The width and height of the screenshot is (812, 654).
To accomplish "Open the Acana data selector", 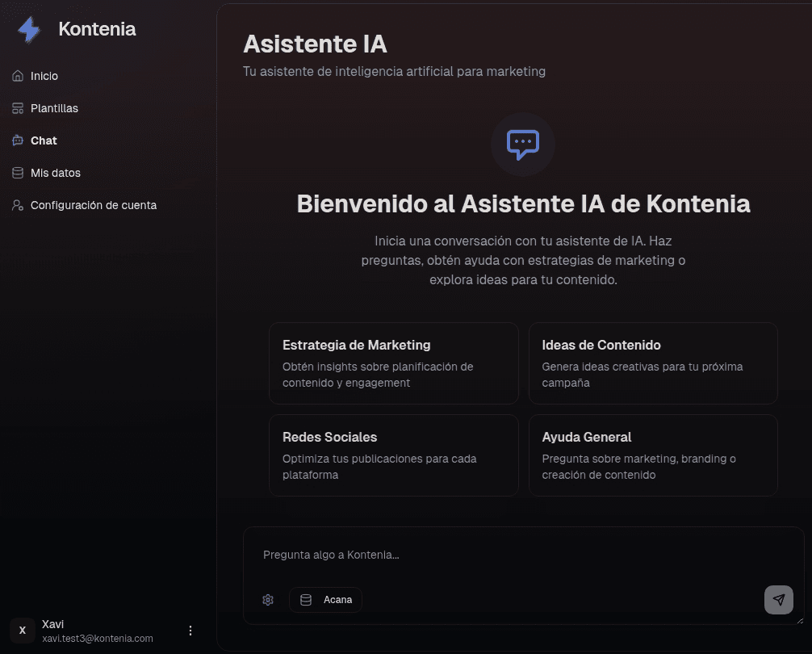I will coord(326,600).
